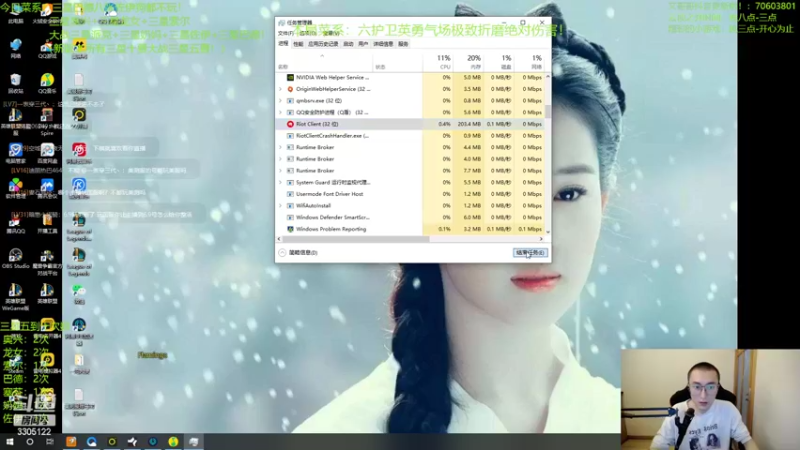The height and width of the screenshot is (450, 800).
Task: Sort processes by the 网络 column
Action: 530,62
